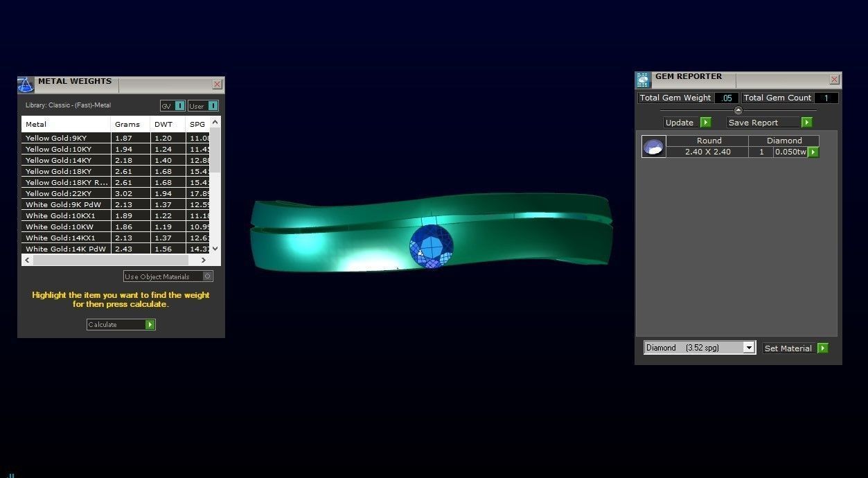The width and height of the screenshot is (868, 478).
Task: Click the 2.40 X 2.40 gem size cell
Action: (x=707, y=152)
